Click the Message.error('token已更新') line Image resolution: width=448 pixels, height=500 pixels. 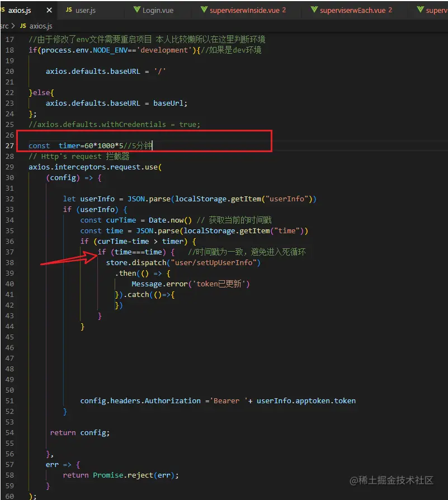click(x=190, y=284)
